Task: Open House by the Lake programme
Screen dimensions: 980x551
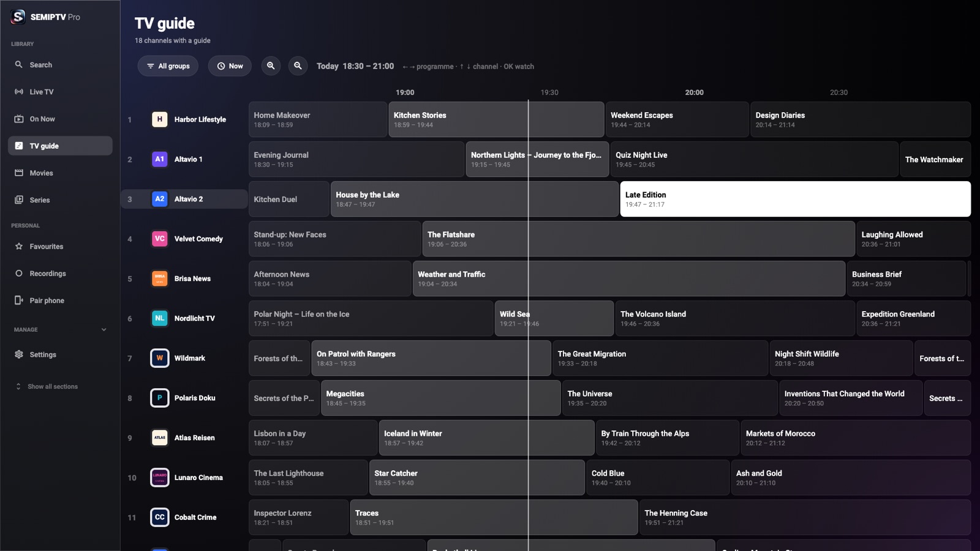Action: pyautogui.click(x=475, y=199)
